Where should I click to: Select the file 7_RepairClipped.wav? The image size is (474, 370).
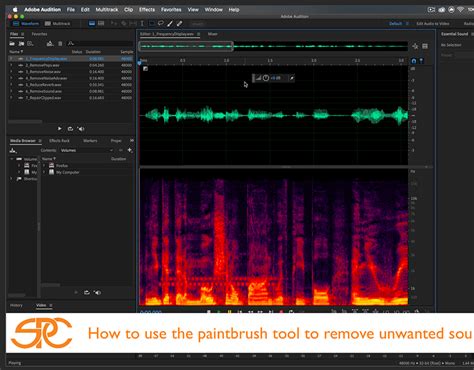pyautogui.click(x=71, y=98)
